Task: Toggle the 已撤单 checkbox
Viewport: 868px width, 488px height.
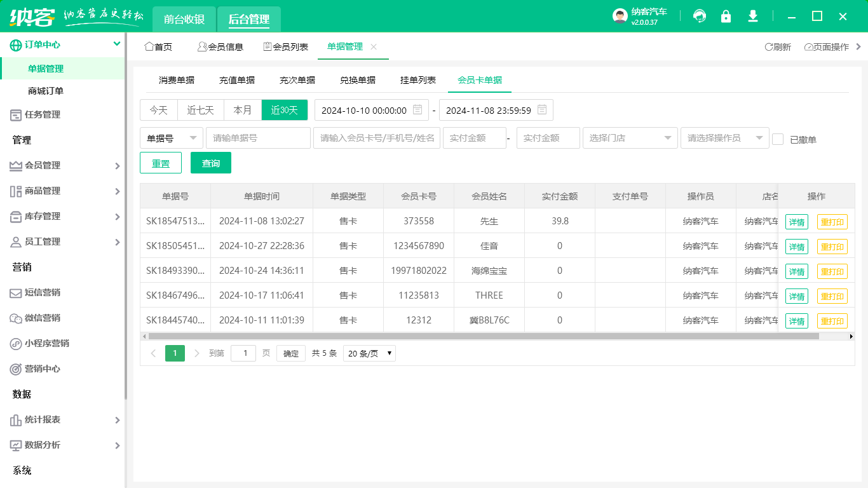Action: [778, 139]
